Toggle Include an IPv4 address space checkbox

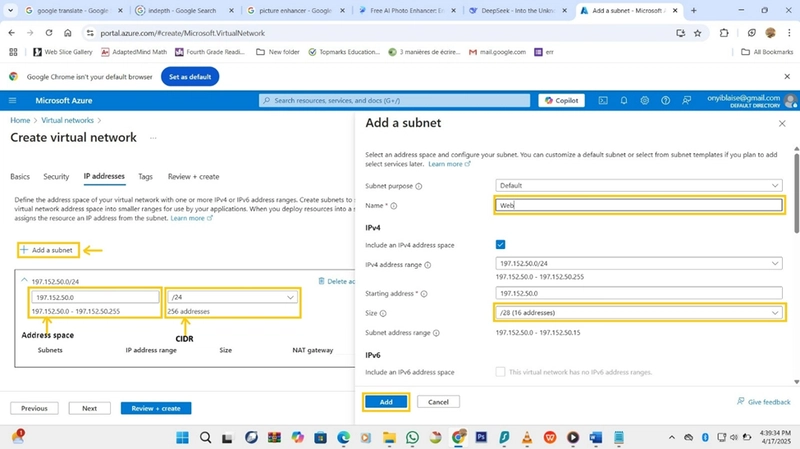pos(501,244)
